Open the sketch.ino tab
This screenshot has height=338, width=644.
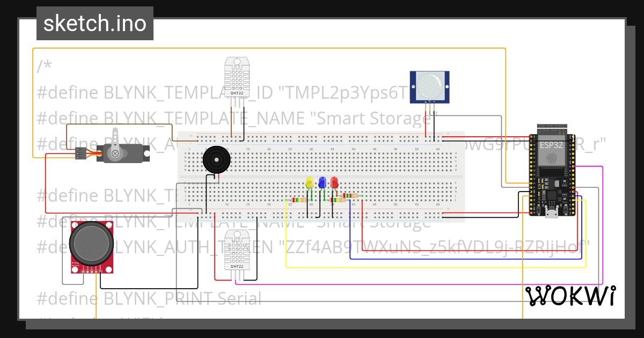[94, 23]
